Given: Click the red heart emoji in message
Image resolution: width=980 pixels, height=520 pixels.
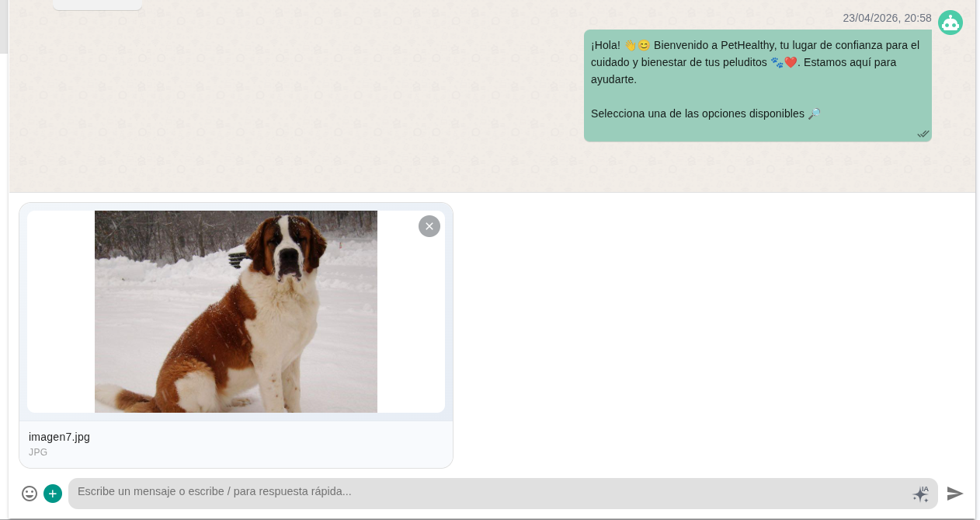Looking at the screenshot, I should coord(791,62).
